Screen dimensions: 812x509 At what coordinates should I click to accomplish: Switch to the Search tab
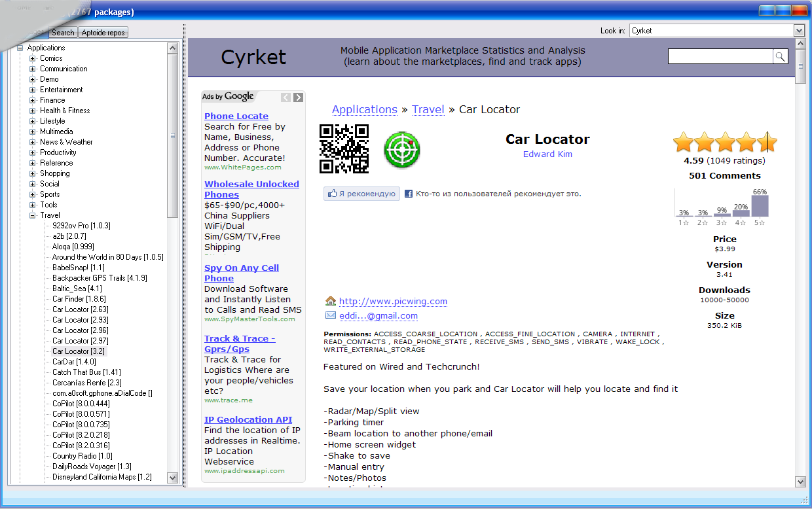(x=63, y=32)
